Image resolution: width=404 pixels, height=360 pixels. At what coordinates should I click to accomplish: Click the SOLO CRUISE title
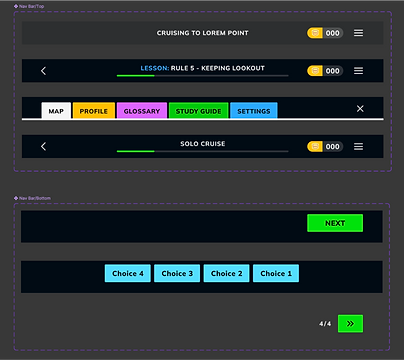[x=203, y=144]
